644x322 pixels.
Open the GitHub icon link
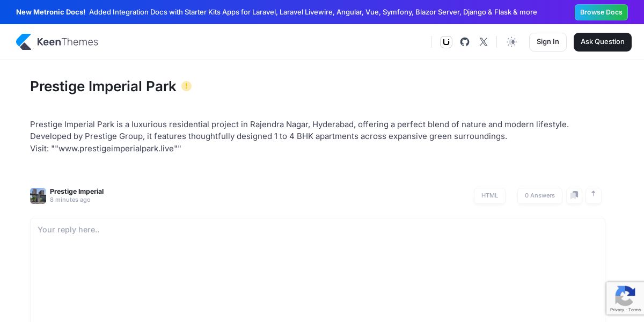[465, 42]
